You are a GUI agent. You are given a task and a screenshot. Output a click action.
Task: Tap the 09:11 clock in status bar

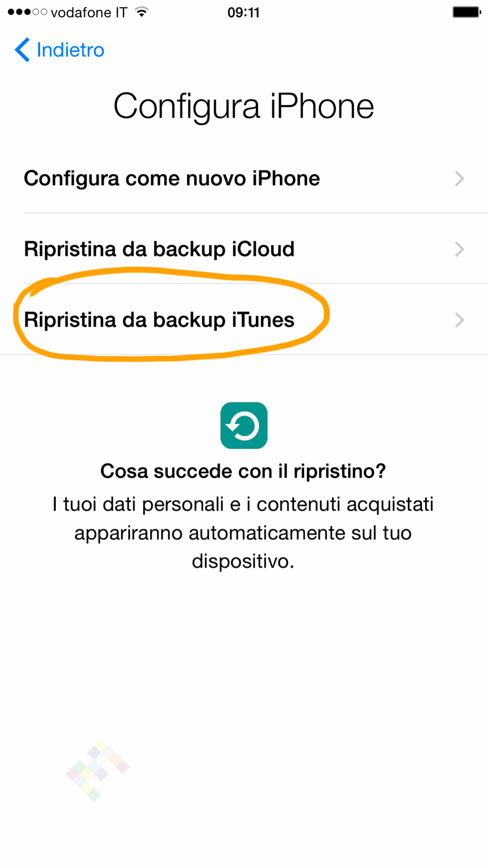(x=243, y=12)
